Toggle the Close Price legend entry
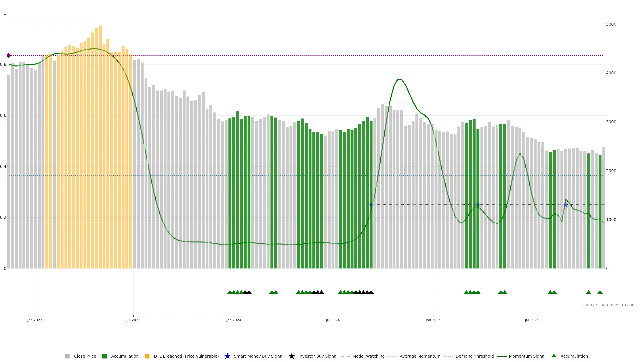 pyautogui.click(x=85, y=356)
